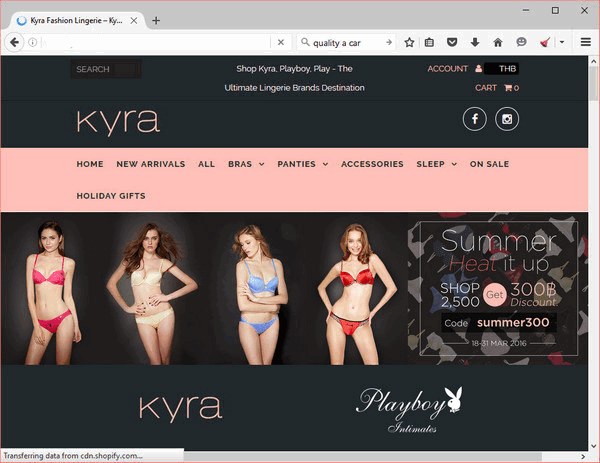The width and height of the screenshot is (600, 463).
Task: Open the Instagram social icon
Action: coord(508,119)
